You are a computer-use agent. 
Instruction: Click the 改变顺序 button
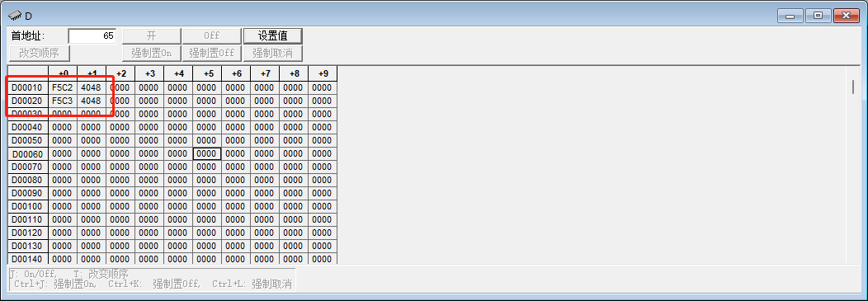(x=39, y=54)
